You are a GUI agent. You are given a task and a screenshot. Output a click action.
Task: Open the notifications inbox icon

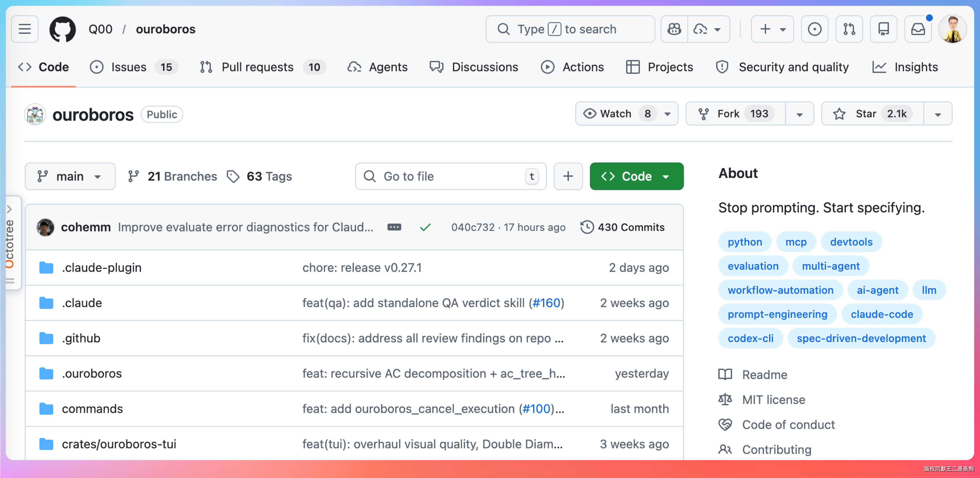pyautogui.click(x=918, y=29)
